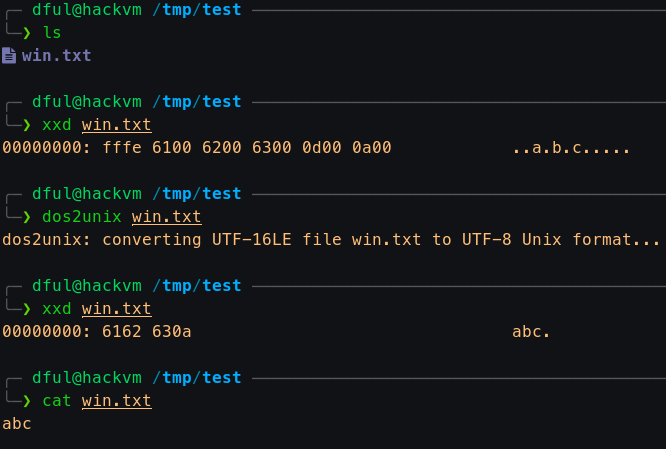Click the fffe byte-order-mark hex group

(121, 148)
